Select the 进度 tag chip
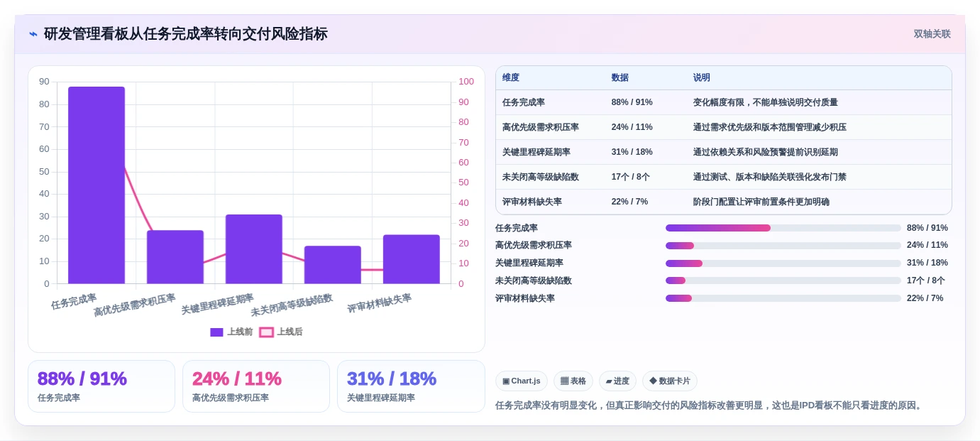 (x=617, y=381)
